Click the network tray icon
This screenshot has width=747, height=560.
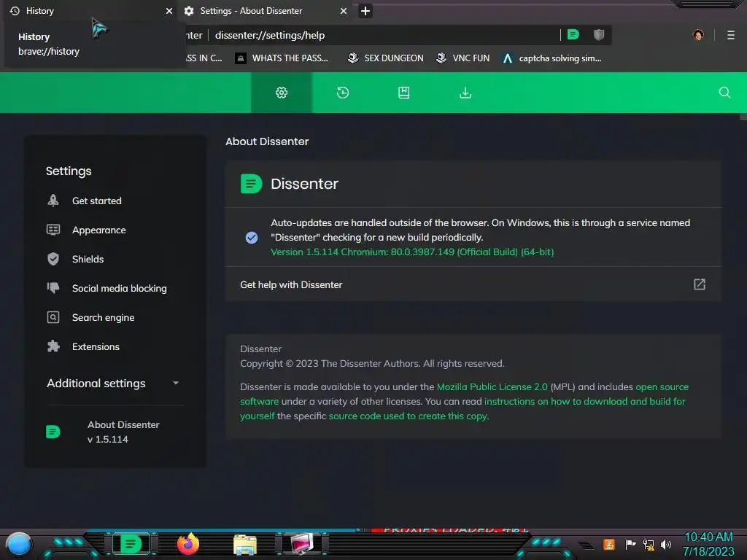(649, 544)
